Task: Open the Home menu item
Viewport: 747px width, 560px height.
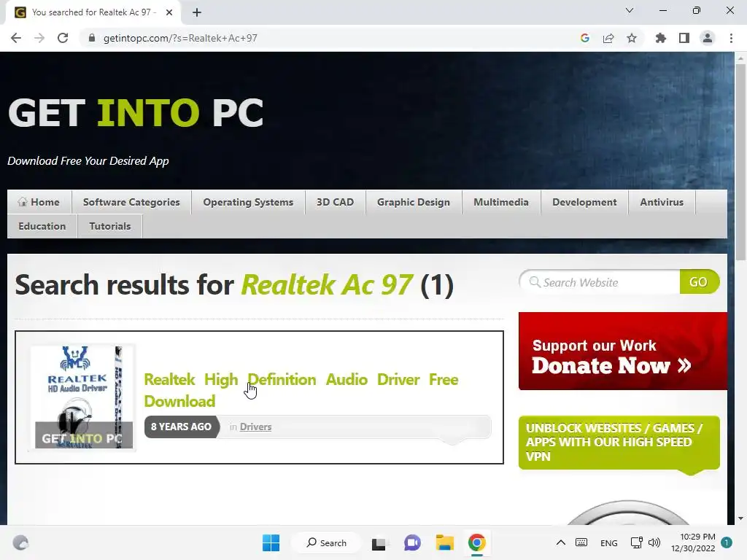Action: pos(39,202)
